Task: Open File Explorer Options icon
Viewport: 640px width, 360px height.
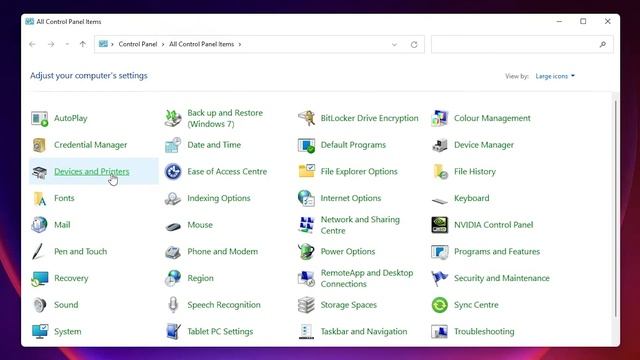Action: coord(306,172)
